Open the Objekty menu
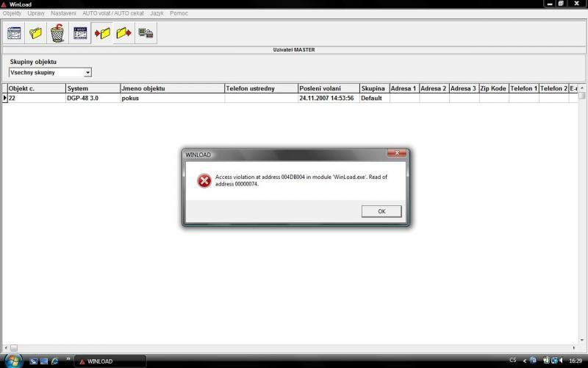The image size is (588, 368). 12,13
